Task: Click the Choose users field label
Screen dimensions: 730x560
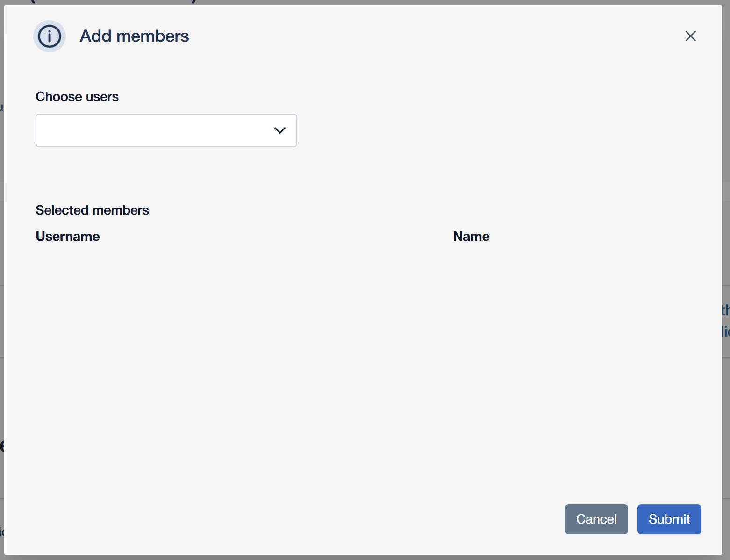Action: [77, 97]
